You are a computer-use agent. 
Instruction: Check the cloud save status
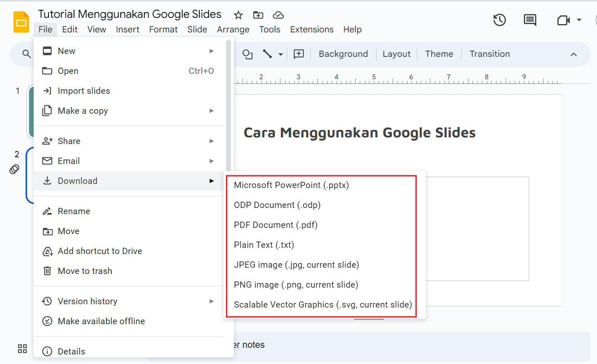click(278, 15)
